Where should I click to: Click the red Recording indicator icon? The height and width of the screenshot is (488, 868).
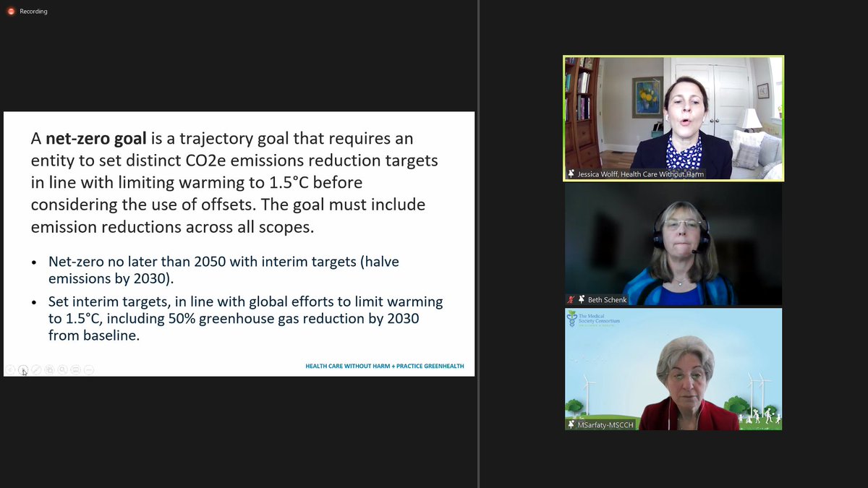[x=11, y=12]
